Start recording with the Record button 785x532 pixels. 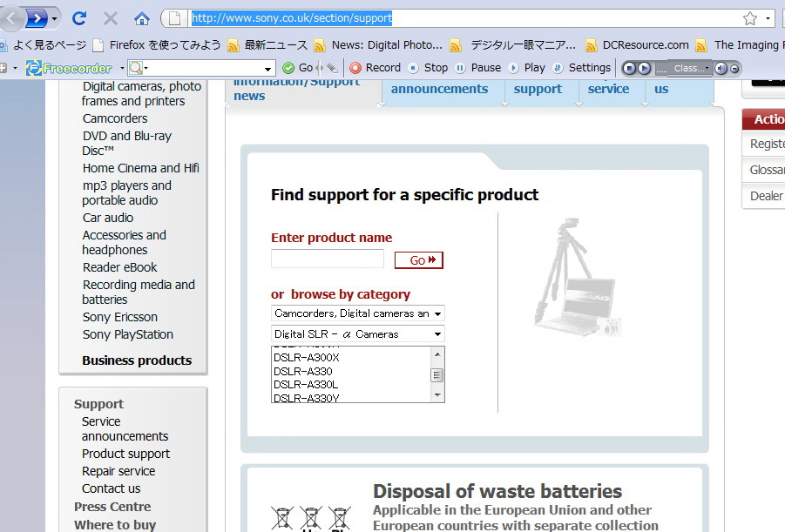(x=375, y=68)
